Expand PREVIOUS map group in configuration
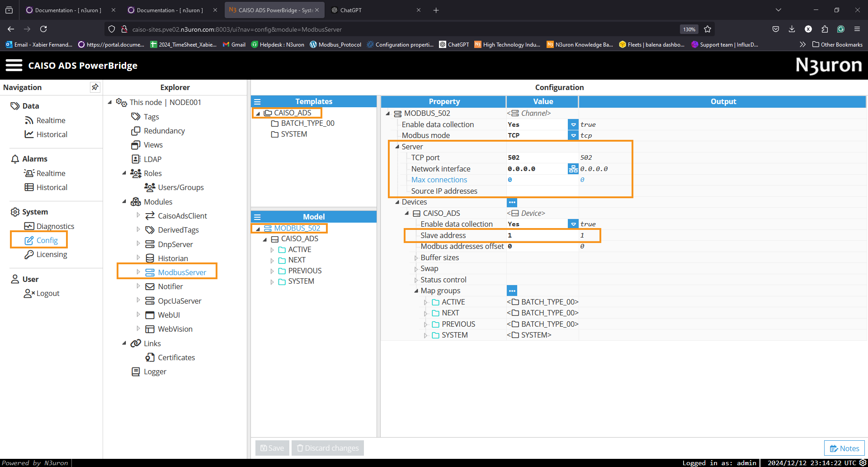This screenshot has height=467, width=868. tap(425, 324)
